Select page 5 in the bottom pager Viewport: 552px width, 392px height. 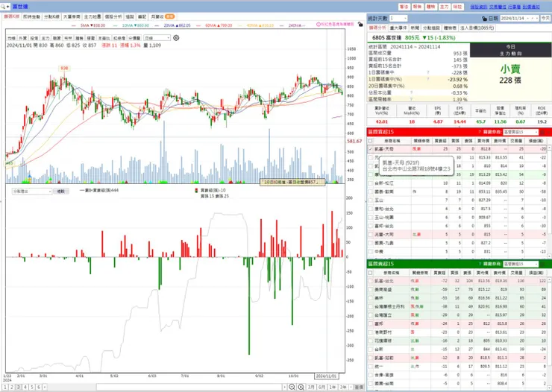[x=31, y=387]
